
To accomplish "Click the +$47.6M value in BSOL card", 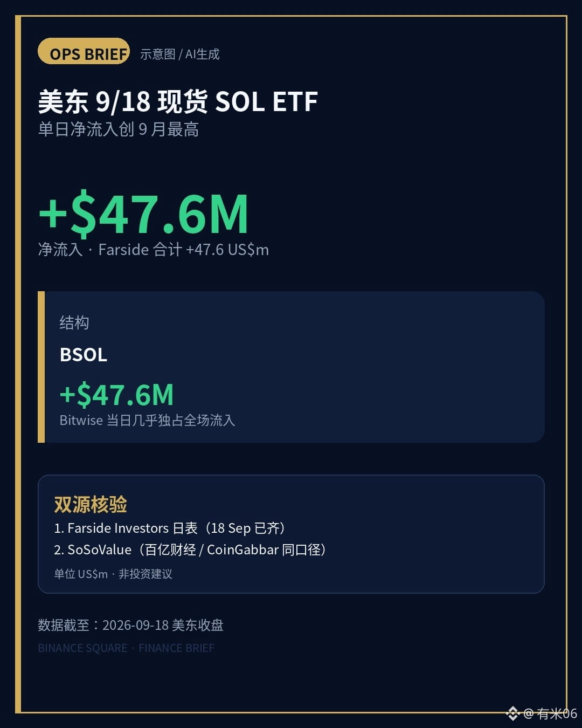I will [x=116, y=395].
